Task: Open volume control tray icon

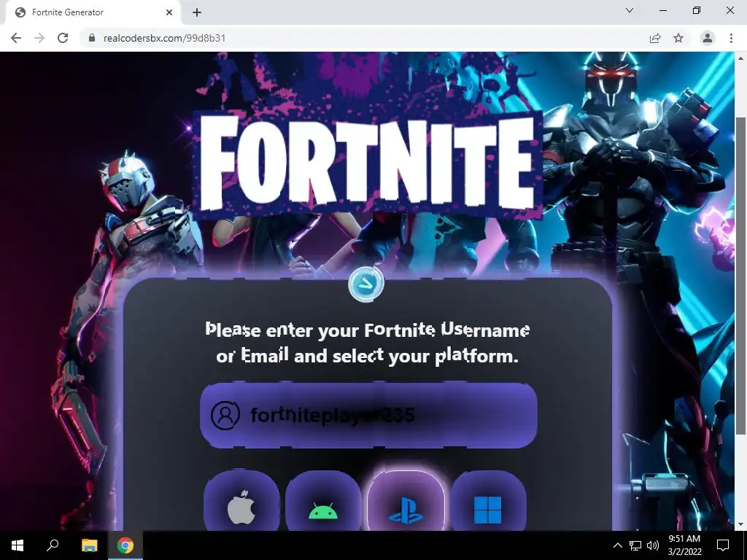Action: 653,545
